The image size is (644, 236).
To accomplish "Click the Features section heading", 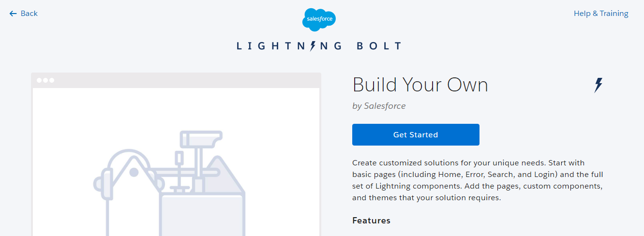I will (371, 221).
